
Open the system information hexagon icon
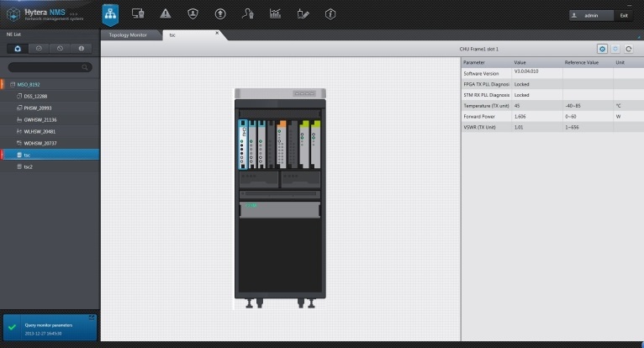(330, 14)
